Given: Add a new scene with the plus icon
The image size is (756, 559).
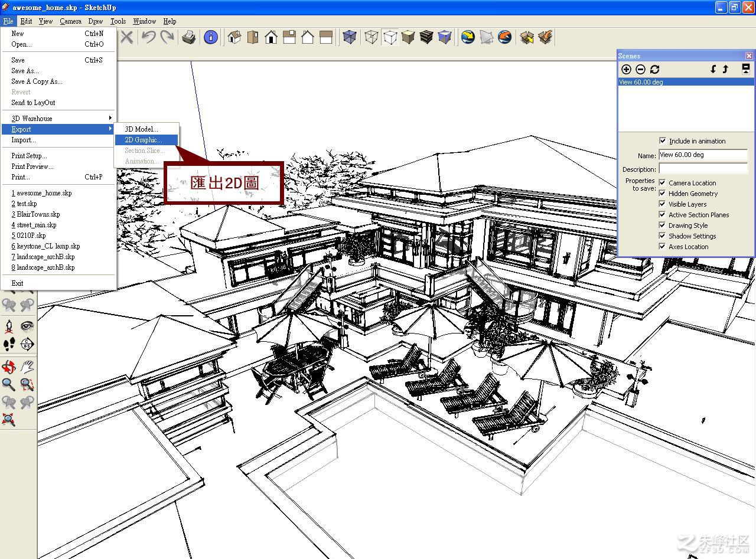Looking at the screenshot, I should [x=627, y=69].
